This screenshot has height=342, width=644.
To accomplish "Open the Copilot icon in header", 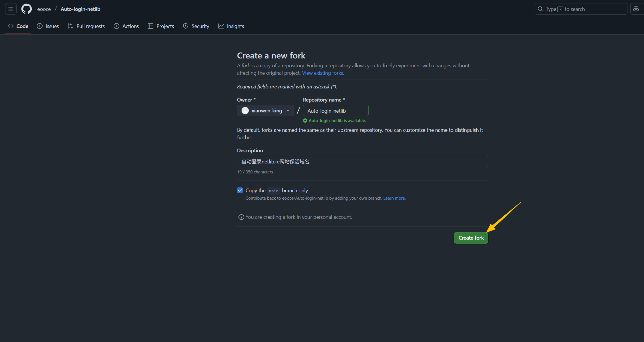I will (x=636, y=9).
